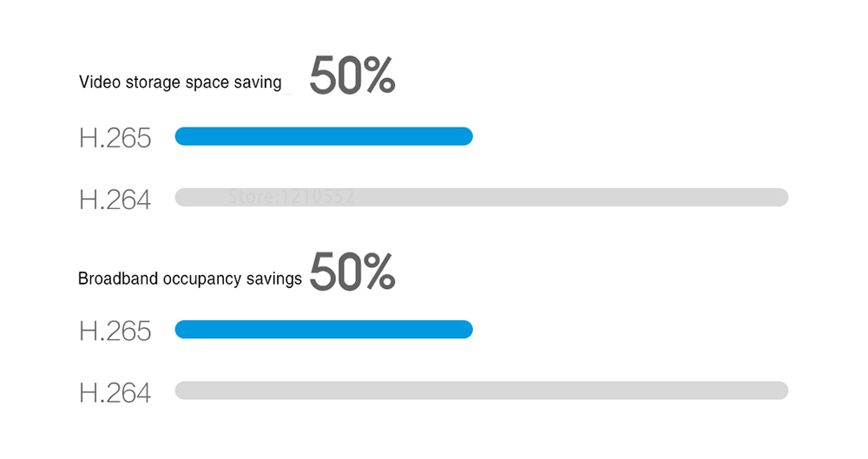Click the blue H.265 storage bar
This screenshot has width=868, height=459.
[324, 136]
